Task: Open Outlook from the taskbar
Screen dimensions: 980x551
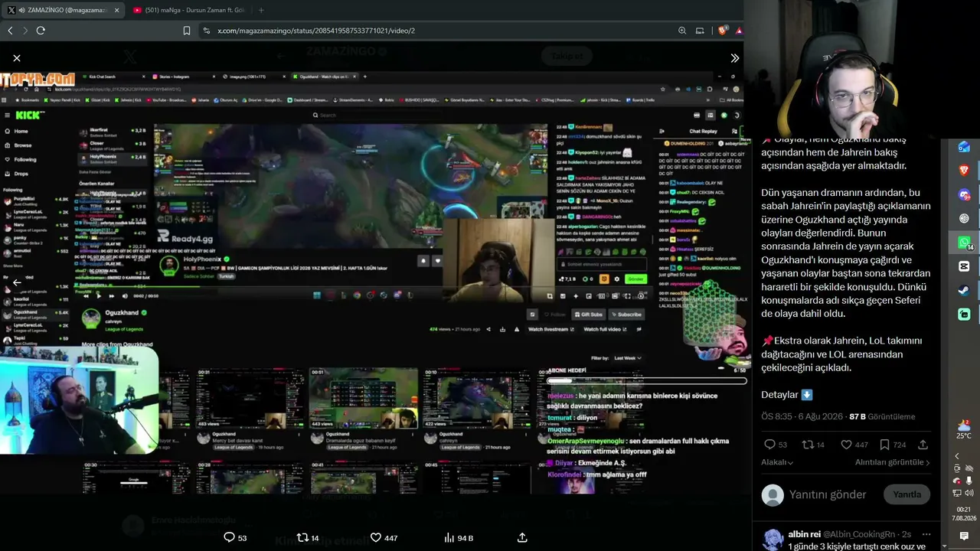Action: click(964, 148)
